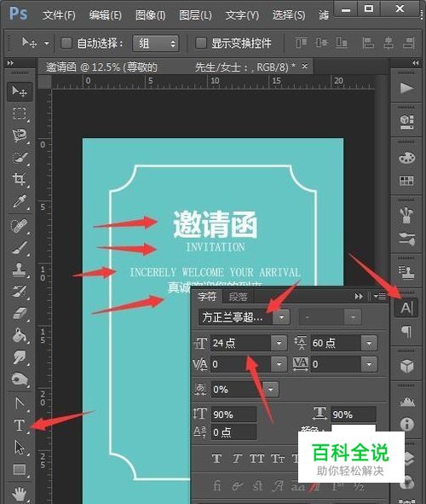The height and width of the screenshot is (504, 426).
Task: Select the Healing Brush tool
Action: [20, 226]
